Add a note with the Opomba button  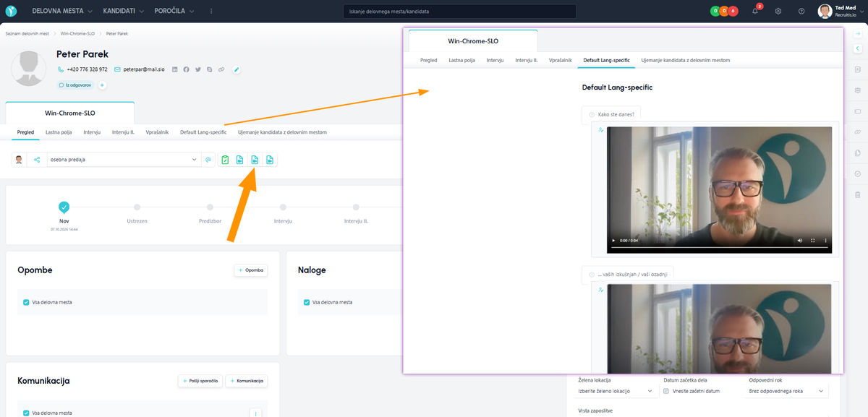click(251, 270)
